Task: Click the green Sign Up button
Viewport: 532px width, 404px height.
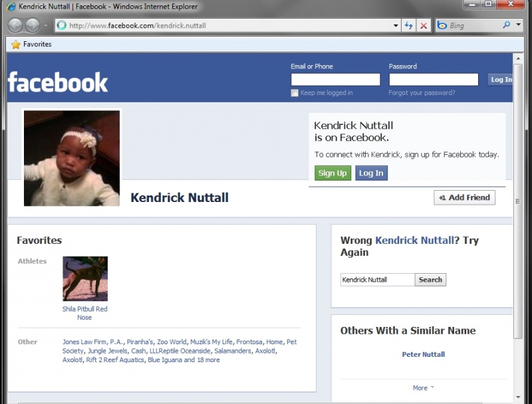Action: pyautogui.click(x=332, y=173)
